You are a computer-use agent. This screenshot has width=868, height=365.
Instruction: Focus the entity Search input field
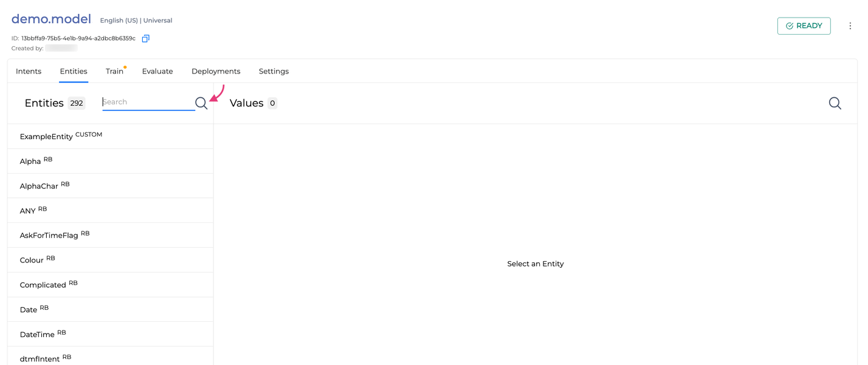pos(148,102)
